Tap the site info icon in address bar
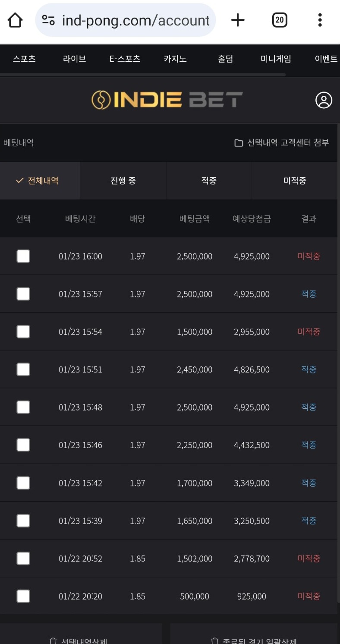This screenshot has height=644, width=340. (48, 20)
